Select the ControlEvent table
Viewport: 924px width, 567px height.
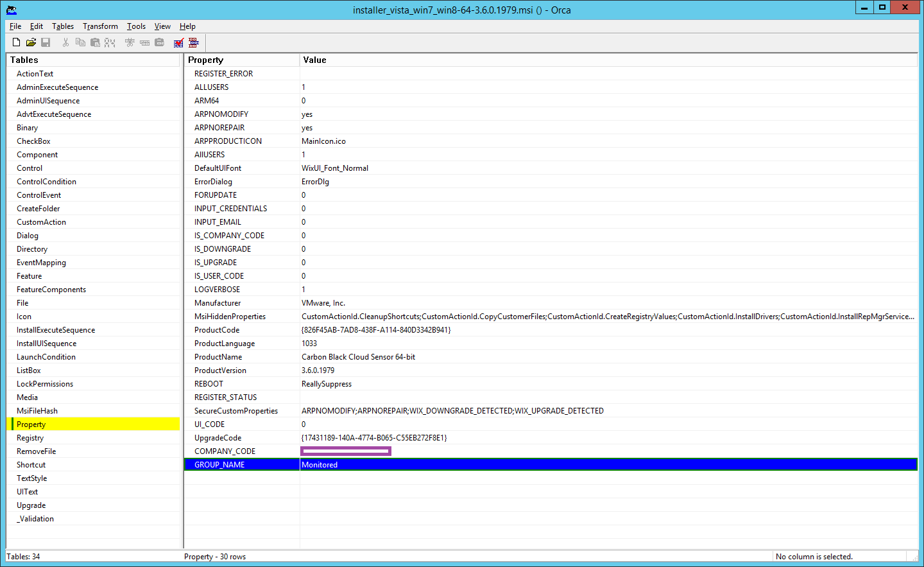38,195
